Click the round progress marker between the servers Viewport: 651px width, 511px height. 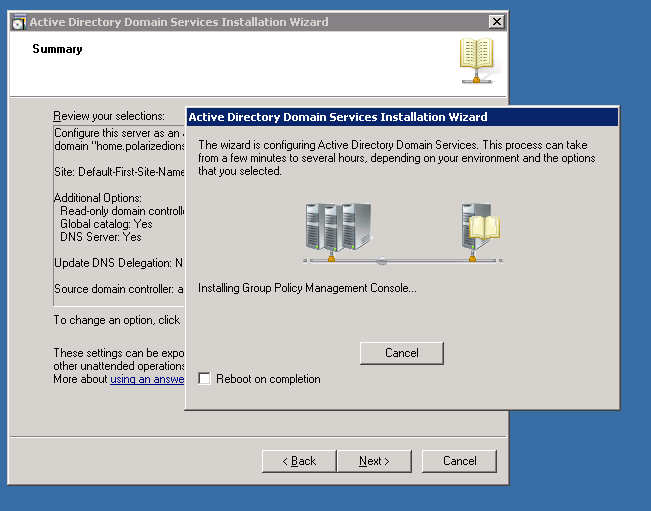click(381, 261)
